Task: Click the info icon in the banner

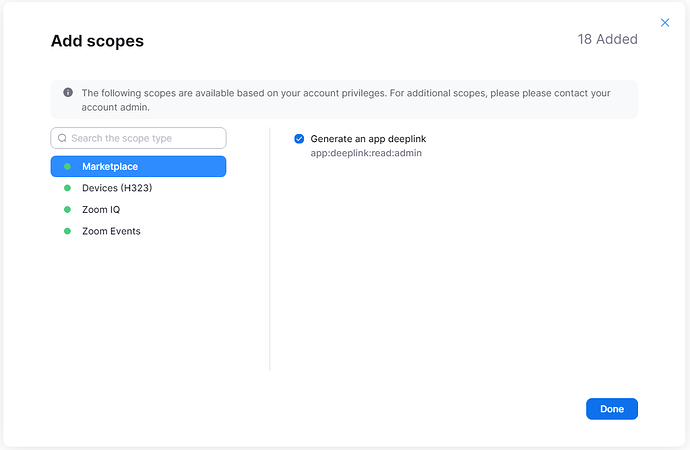Action: [x=68, y=92]
